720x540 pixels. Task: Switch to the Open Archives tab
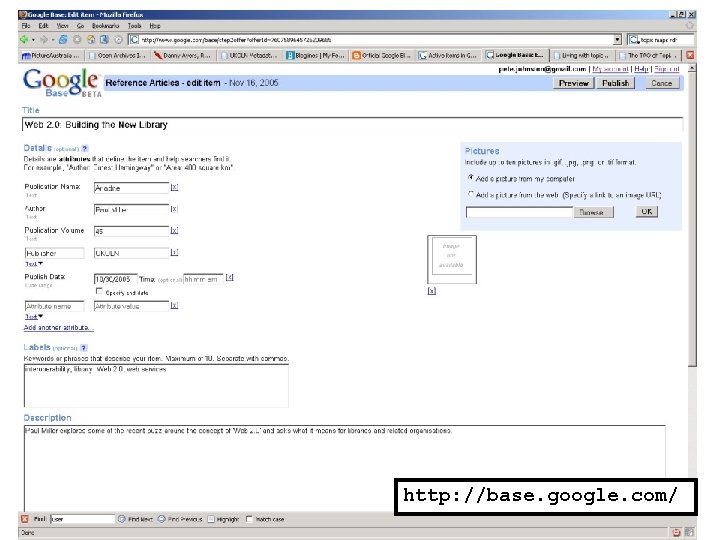[x=118, y=56]
